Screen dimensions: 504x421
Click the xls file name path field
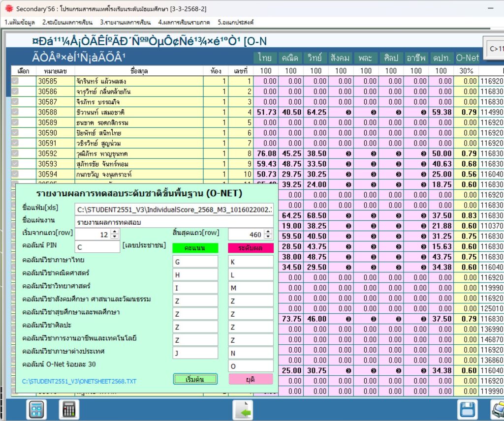[x=173, y=209]
